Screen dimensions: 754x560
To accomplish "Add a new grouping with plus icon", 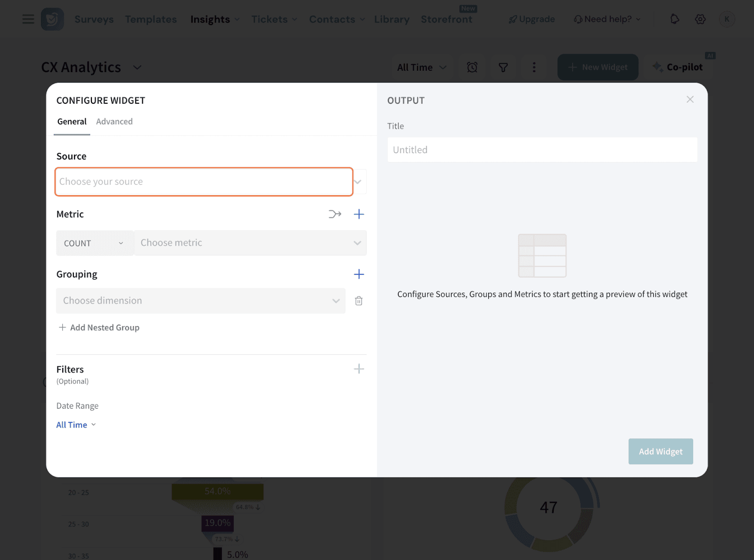I will tap(359, 274).
